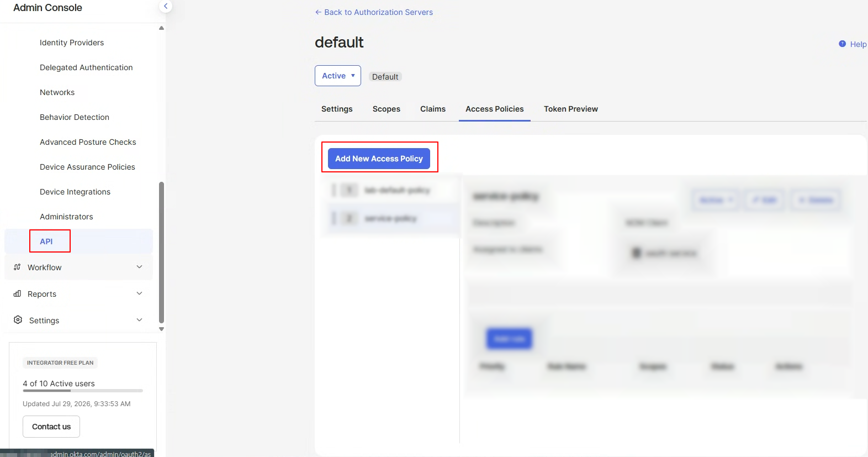The width and height of the screenshot is (868, 457).
Task: Click the '4 of 10 Active users' text
Action: click(59, 384)
